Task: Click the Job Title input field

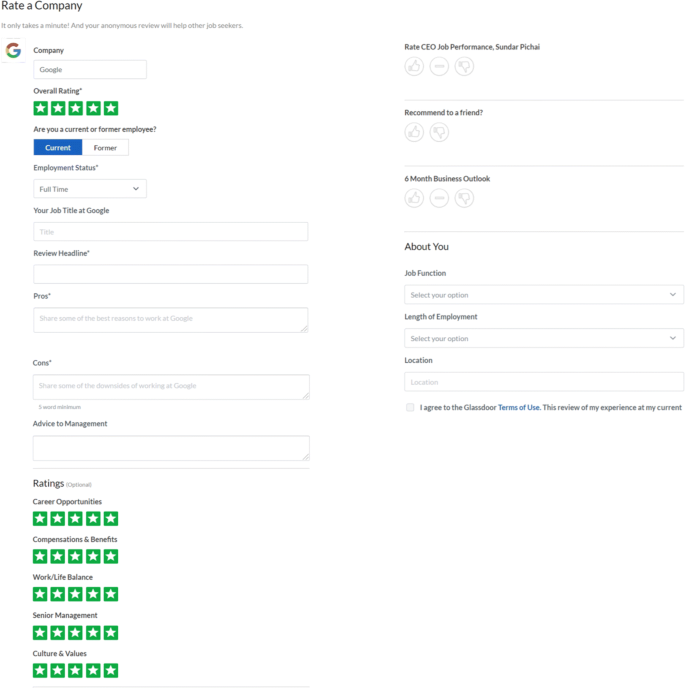Action: click(x=171, y=231)
